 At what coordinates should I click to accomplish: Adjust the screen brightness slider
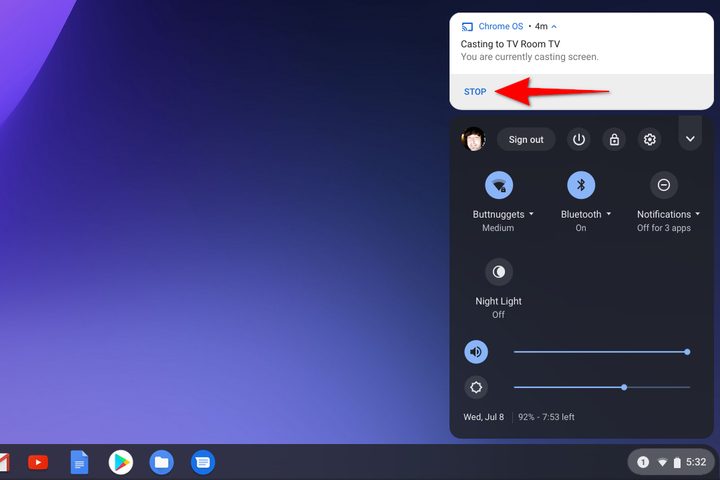click(x=602, y=387)
